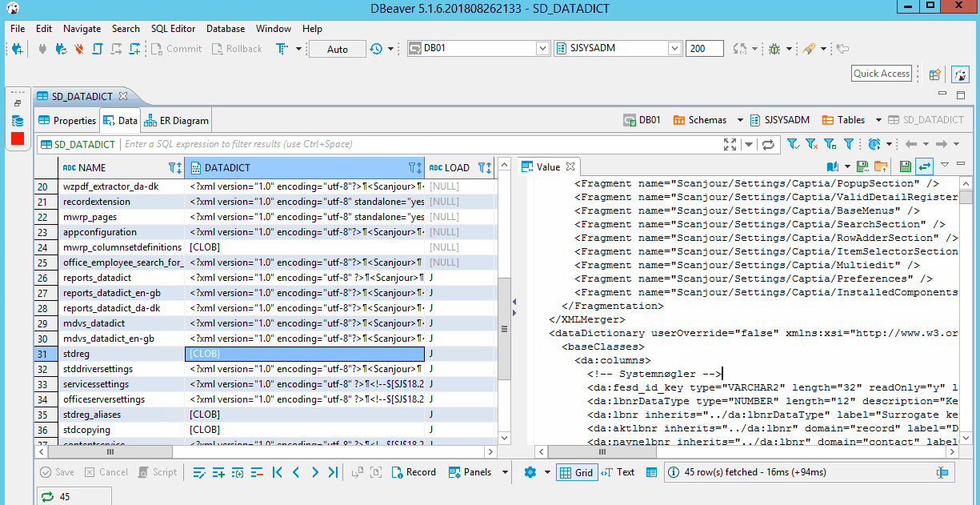This screenshot has height=505, width=980.
Task: Click the red Disconnect plug icon
Action: pos(78,49)
